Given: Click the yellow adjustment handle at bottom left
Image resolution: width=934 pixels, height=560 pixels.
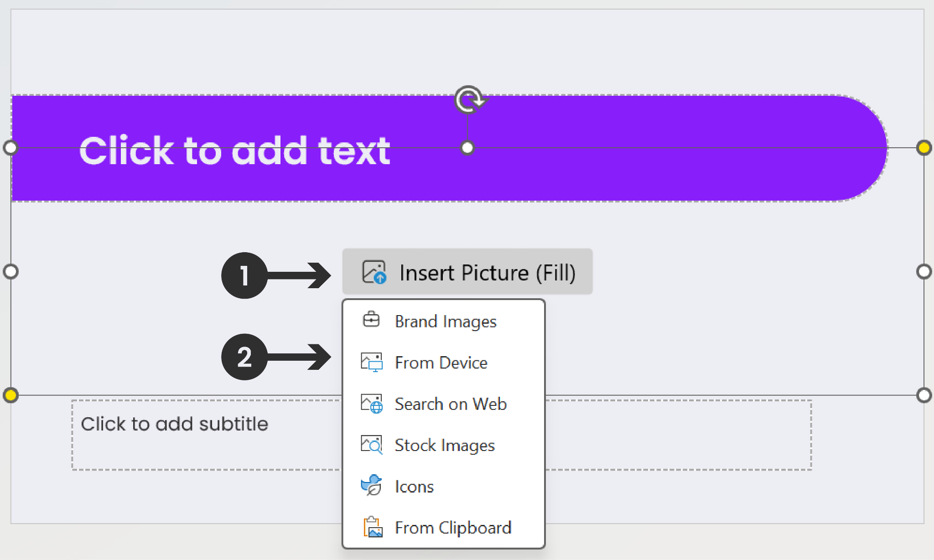Looking at the screenshot, I should [x=10, y=395].
